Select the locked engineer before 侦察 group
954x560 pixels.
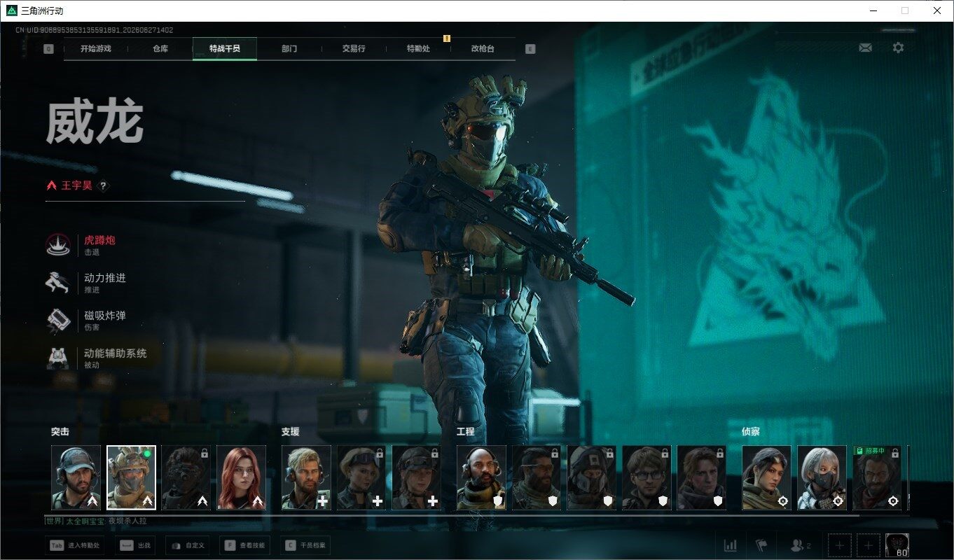(702, 477)
